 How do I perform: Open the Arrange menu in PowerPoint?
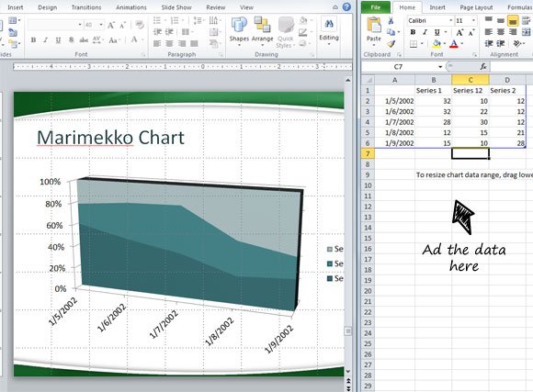pyautogui.click(x=262, y=30)
